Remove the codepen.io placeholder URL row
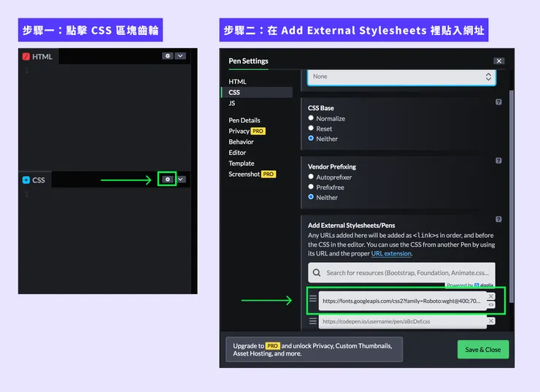The height and width of the screenshot is (392, 540). [491, 321]
